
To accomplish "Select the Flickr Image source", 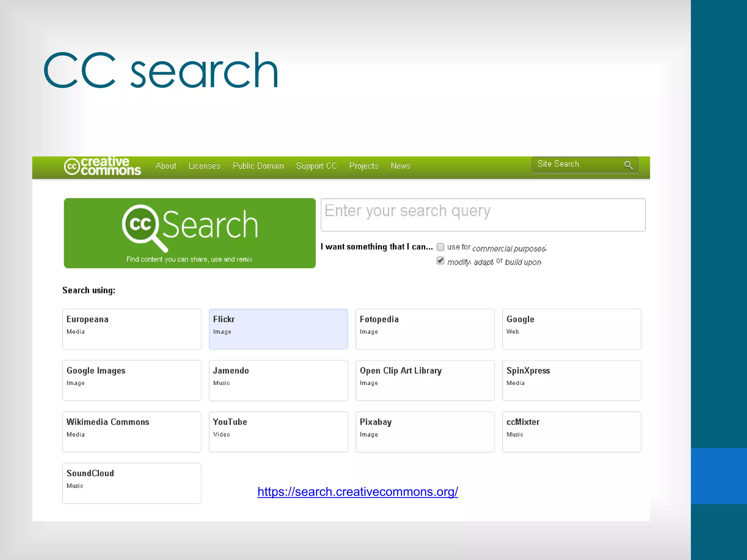I will pos(278,329).
